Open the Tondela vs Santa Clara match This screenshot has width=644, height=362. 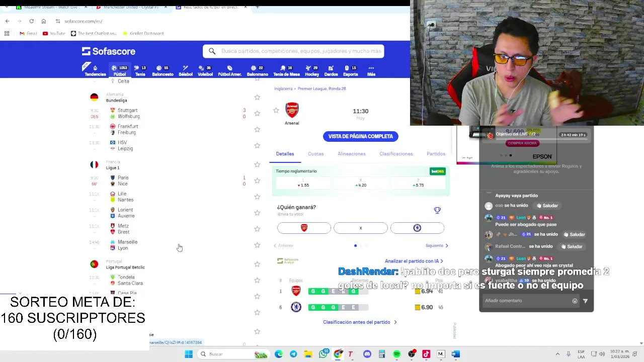[171, 280]
